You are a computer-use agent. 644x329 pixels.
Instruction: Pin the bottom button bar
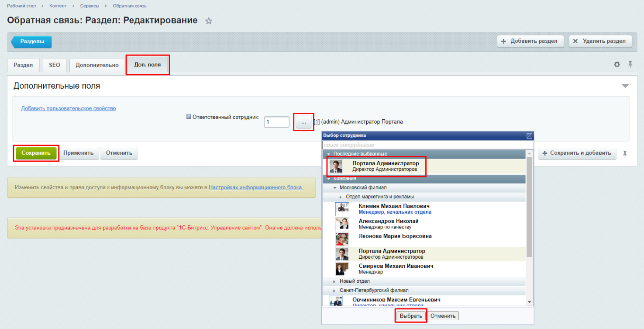[x=625, y=153]
